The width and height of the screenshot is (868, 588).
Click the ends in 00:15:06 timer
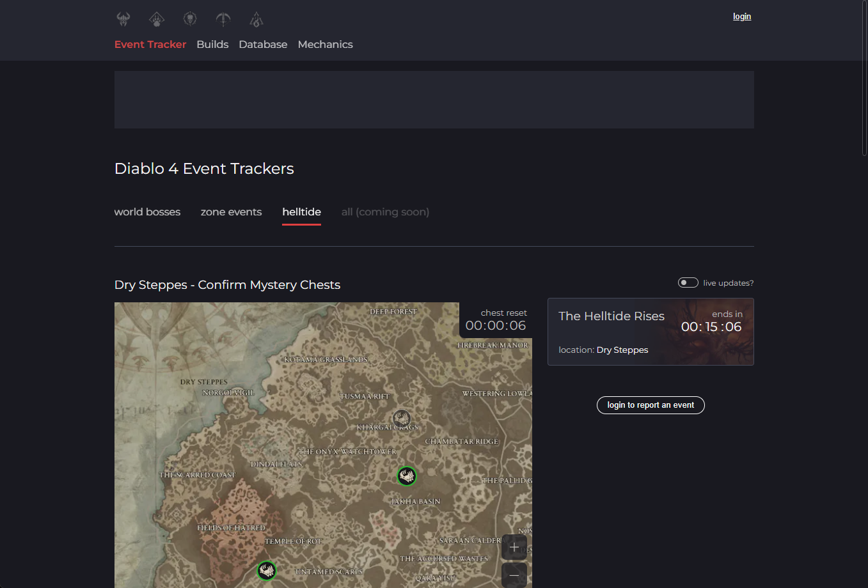click(x=711, y=327)
